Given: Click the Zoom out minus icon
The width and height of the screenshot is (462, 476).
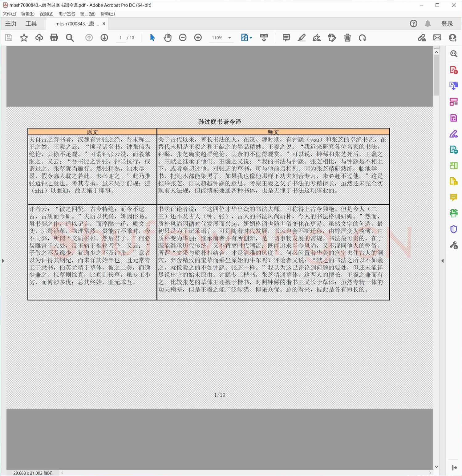Looking at the screenshot, I should coord(183,38).
